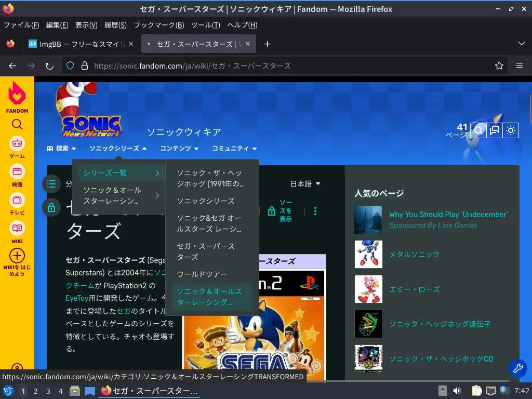This screenshot has height=399, width=532.
Task: Open the ブックマーク(B) menu
Action: [x=159, y=25]
